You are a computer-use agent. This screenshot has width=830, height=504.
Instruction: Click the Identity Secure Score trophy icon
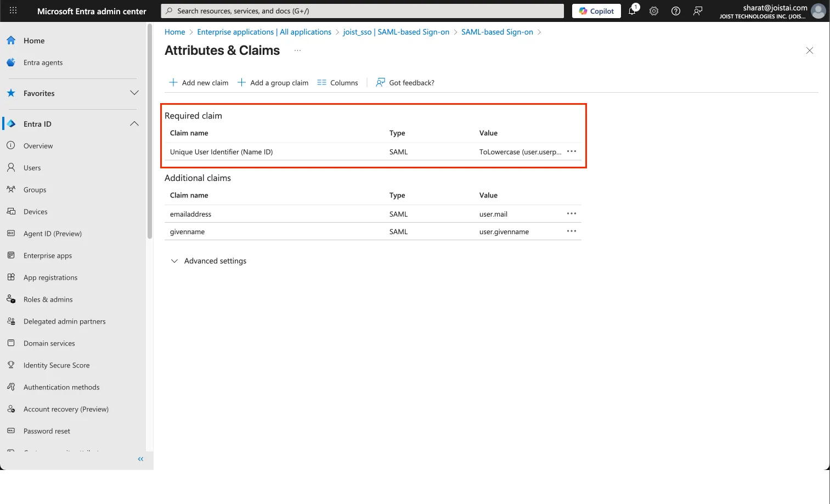coord(11,365)
